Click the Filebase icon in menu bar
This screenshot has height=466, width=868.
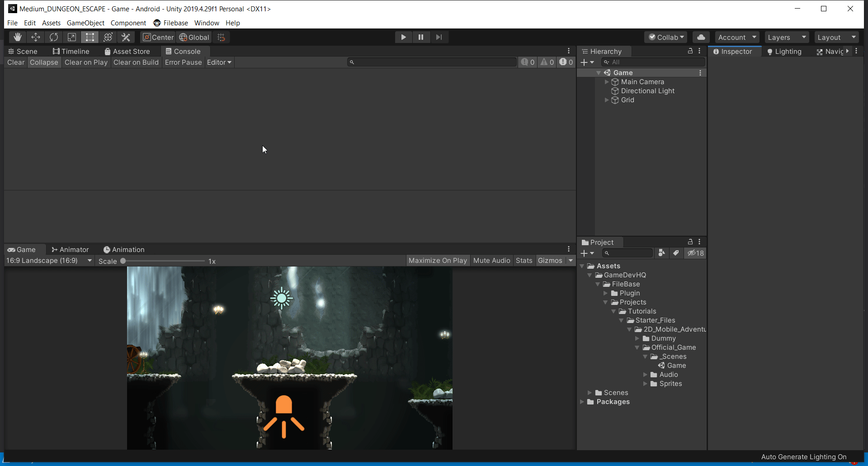(157, 23)
